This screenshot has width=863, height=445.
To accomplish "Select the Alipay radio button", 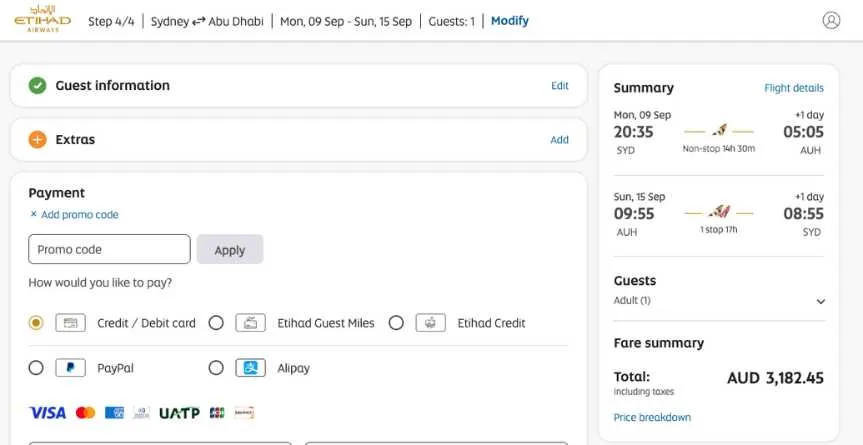I will [x=216, y=368].
